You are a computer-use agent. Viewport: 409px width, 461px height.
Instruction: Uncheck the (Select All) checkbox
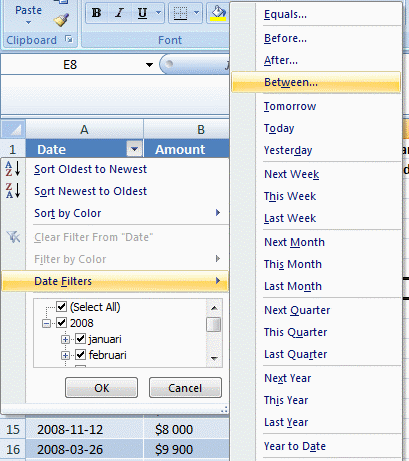pyautogui.click(x=61, y=306)
